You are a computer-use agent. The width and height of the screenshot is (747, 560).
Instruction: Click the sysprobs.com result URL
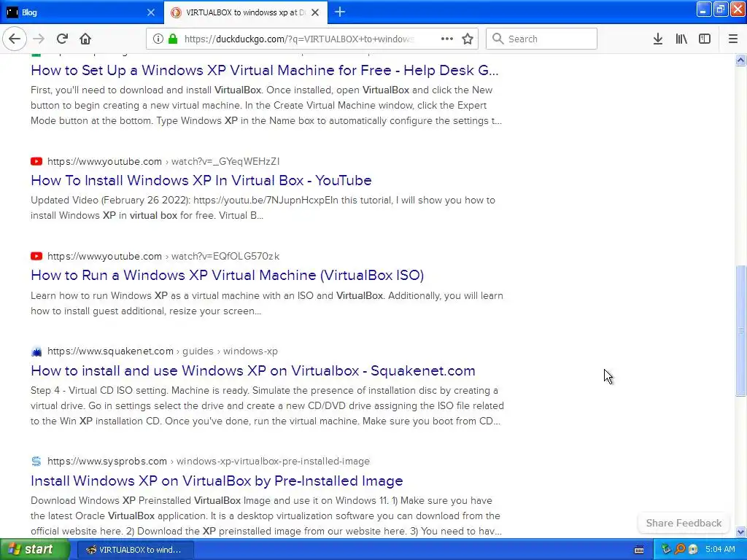pos(208,461)
